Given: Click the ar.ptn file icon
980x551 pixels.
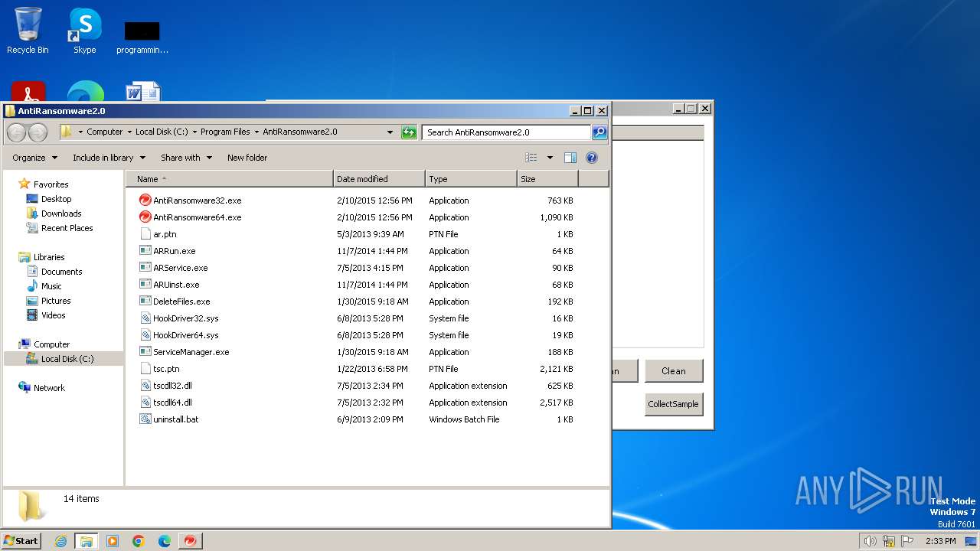Looking at the screenshot, I should (145, 234).
